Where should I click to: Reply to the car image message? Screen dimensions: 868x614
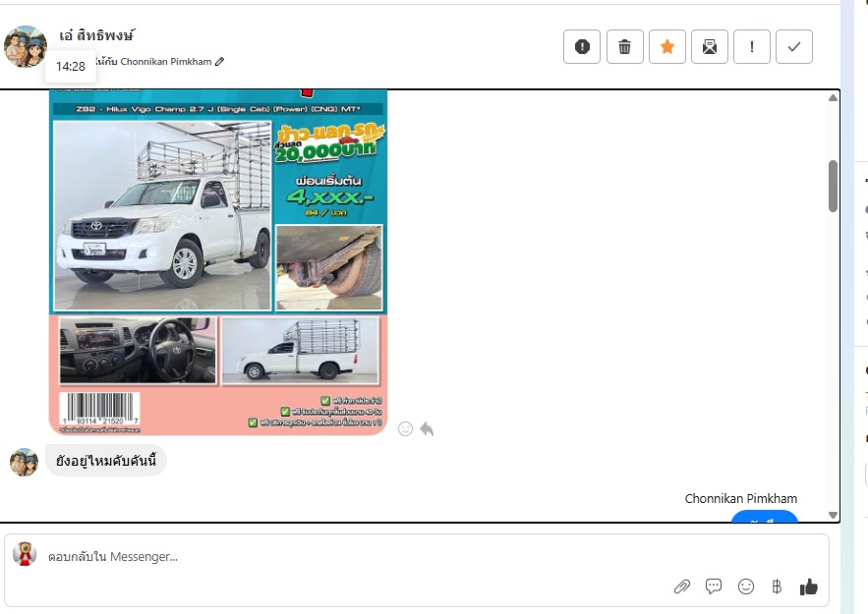point(427,428)
